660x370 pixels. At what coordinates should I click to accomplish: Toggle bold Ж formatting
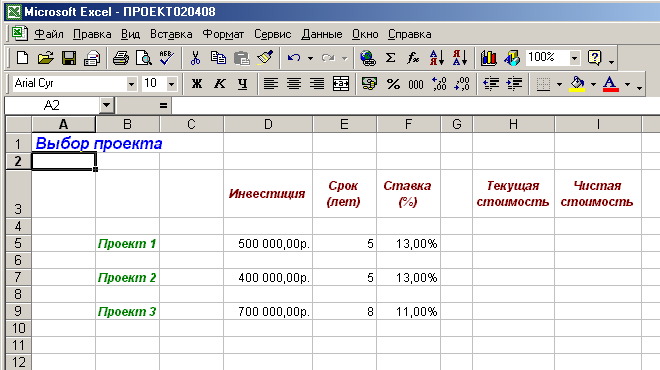pos(197,84)
